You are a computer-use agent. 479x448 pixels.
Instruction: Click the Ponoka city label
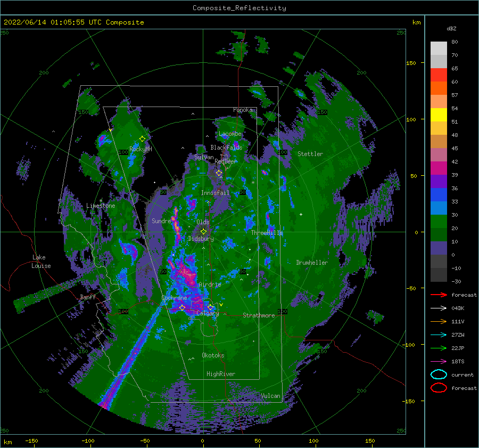tap(243, 110)
